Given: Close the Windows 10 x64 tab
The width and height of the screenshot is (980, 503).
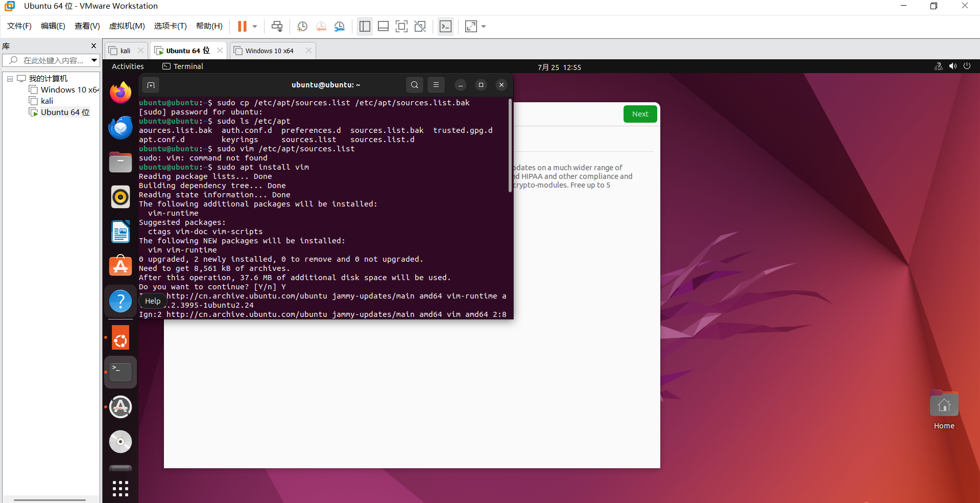Looking at the screenshot, I should (x=308, y=51).
